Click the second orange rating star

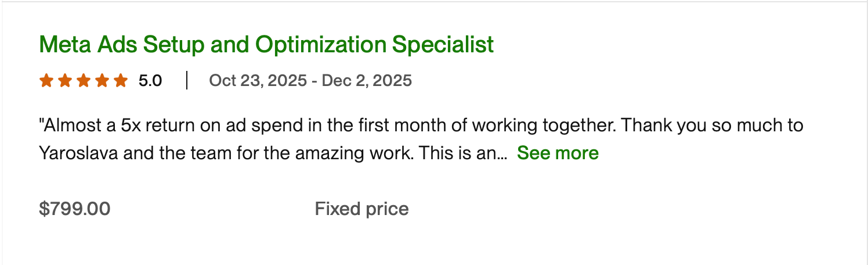pos(65,80)
